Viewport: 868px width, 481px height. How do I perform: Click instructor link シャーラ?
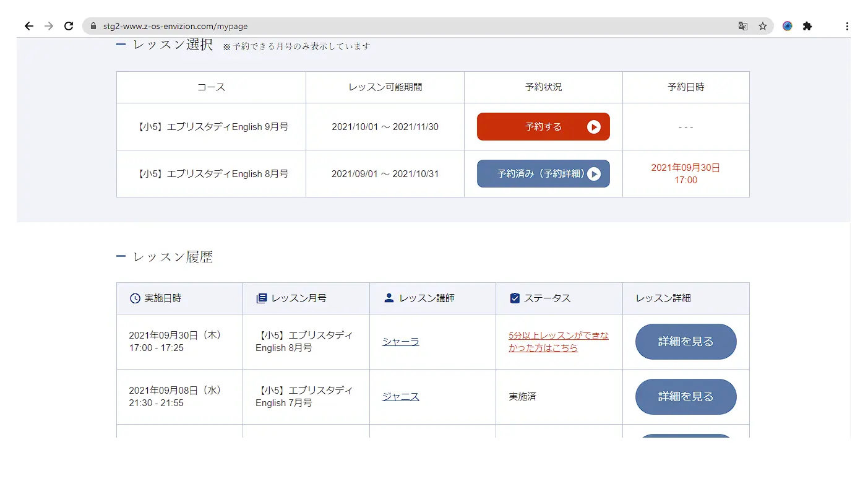[400, 342]
